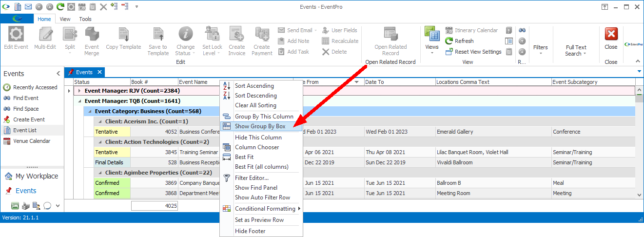Select Sort Descending from context menu

[x=261, y=96]
